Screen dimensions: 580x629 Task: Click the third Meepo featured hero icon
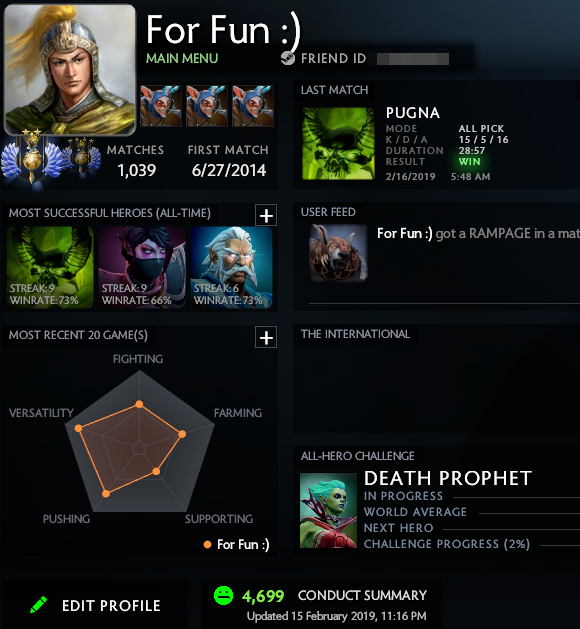[x=253, y=106]
